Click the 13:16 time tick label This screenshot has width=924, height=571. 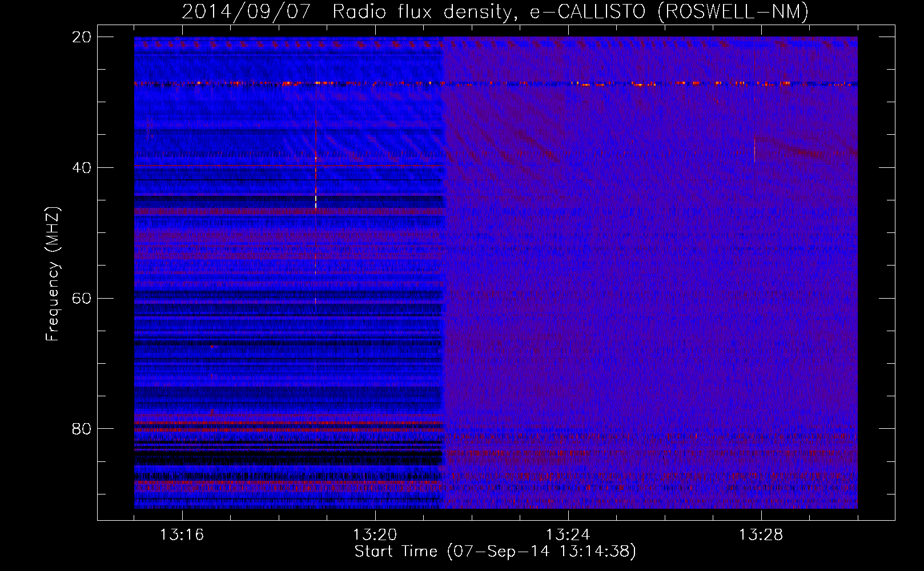tap(182, 534)
